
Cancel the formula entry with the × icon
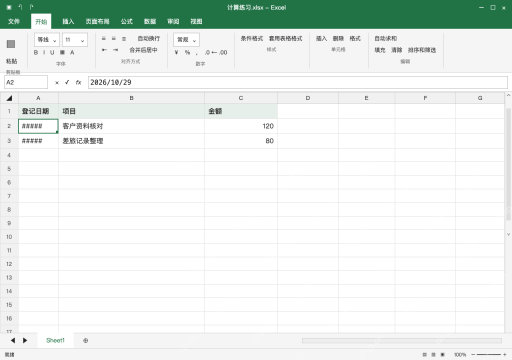pos(57,83)
